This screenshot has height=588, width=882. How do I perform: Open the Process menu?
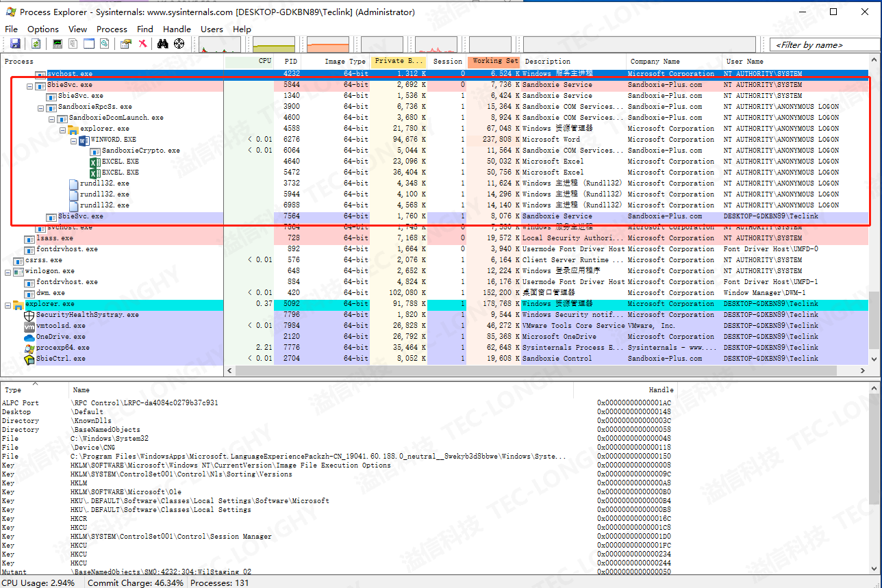(x=112, y=29)
